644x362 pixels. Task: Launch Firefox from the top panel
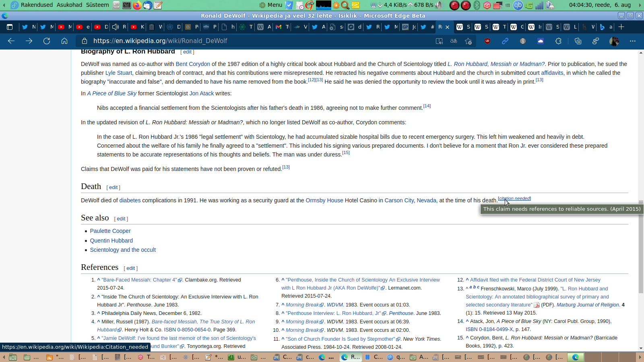click(x=137, y=5)
